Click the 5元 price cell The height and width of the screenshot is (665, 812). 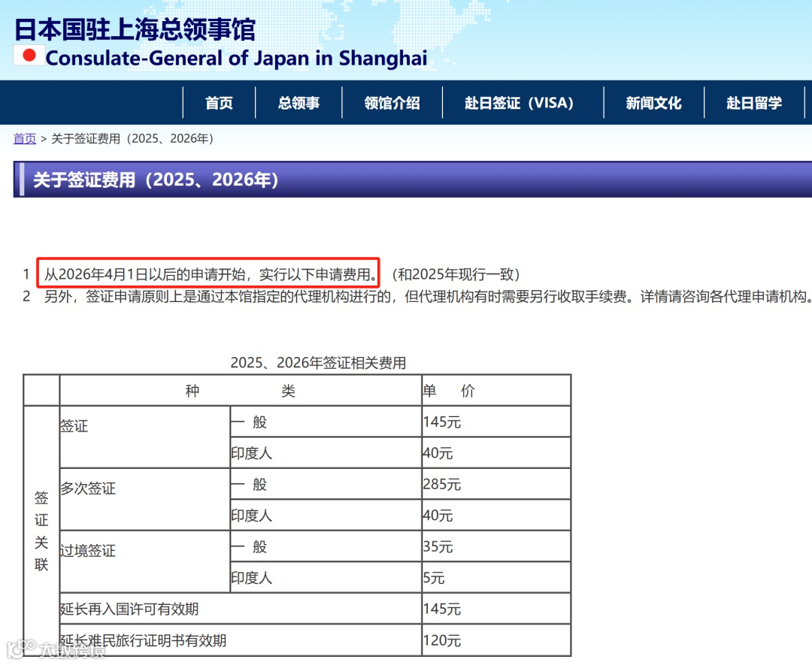point(496,577)
